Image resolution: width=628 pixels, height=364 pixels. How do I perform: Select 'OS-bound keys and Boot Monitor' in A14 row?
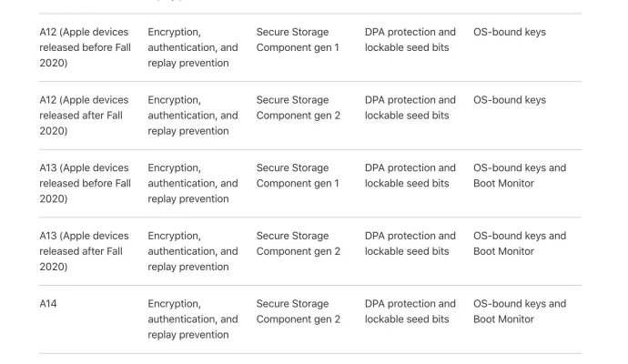(x=520, y=311)
